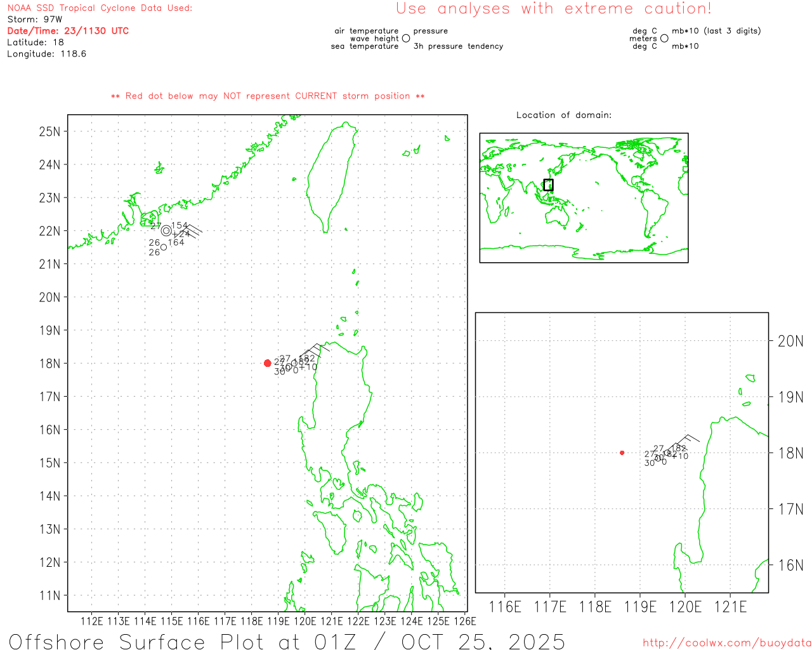Click the black domain box on world map

[548, 185]
